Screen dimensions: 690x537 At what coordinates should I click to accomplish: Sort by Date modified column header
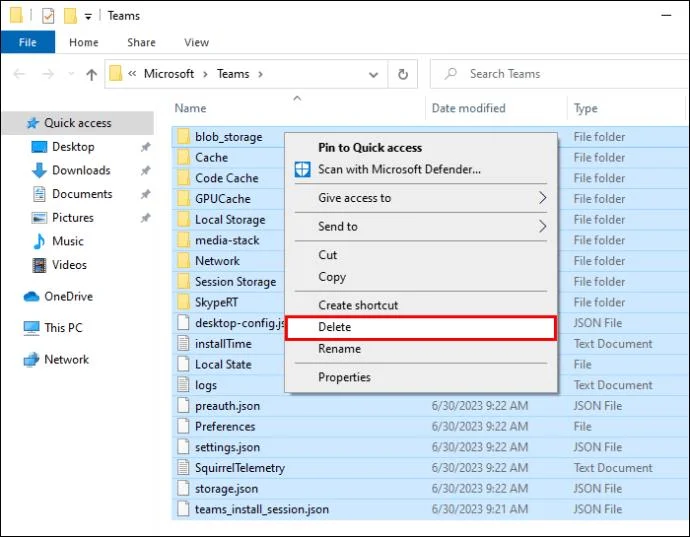pyautogui.click(x=468, y=108)
